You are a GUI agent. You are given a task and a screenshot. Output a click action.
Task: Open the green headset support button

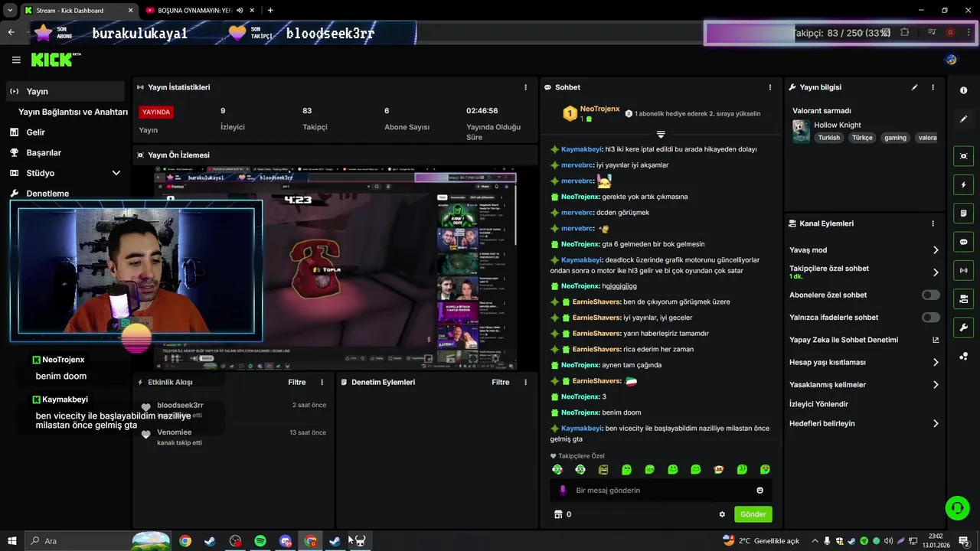(x=956, y=507)
